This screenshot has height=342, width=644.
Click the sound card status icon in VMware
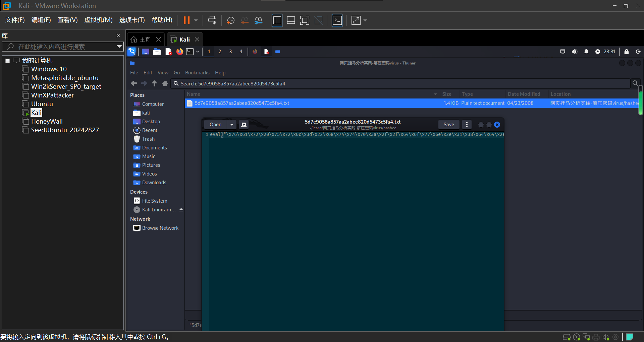click(605, 337)
